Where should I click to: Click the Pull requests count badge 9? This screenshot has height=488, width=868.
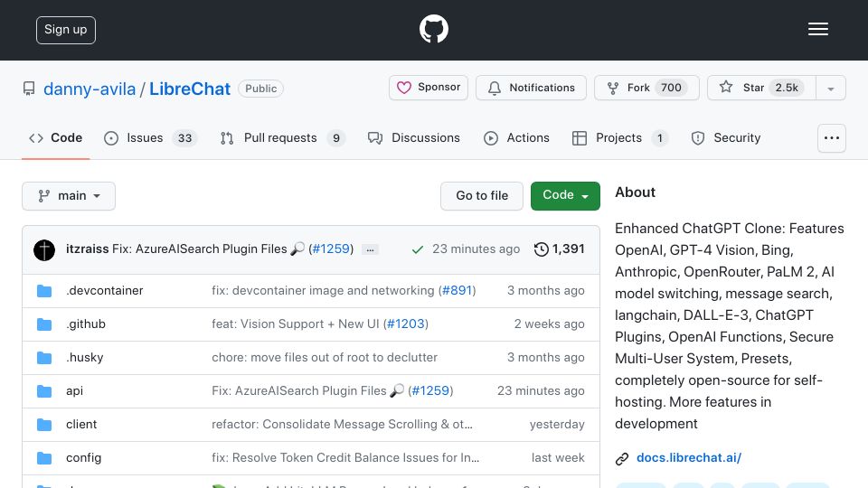point(336,138)
